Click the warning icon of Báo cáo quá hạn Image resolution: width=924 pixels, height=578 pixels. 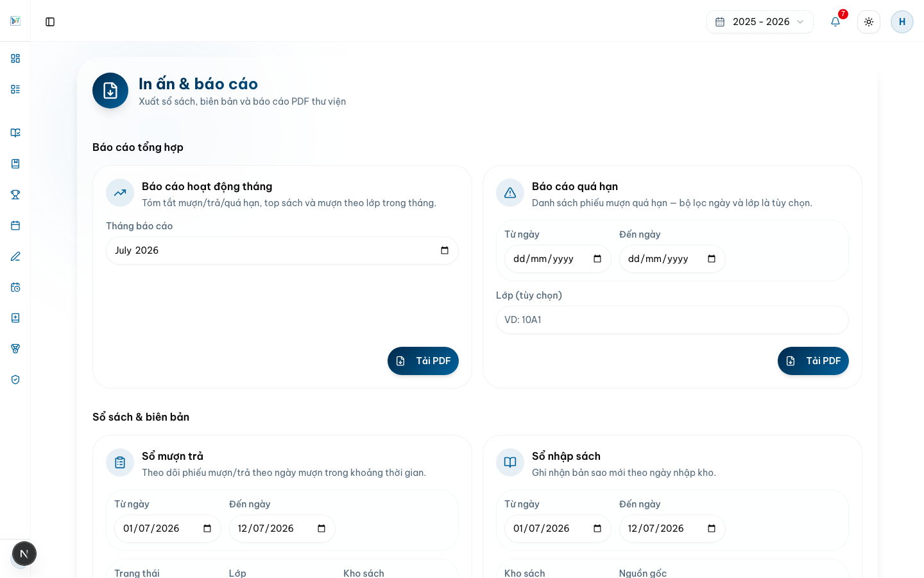(x=510, y=193)
